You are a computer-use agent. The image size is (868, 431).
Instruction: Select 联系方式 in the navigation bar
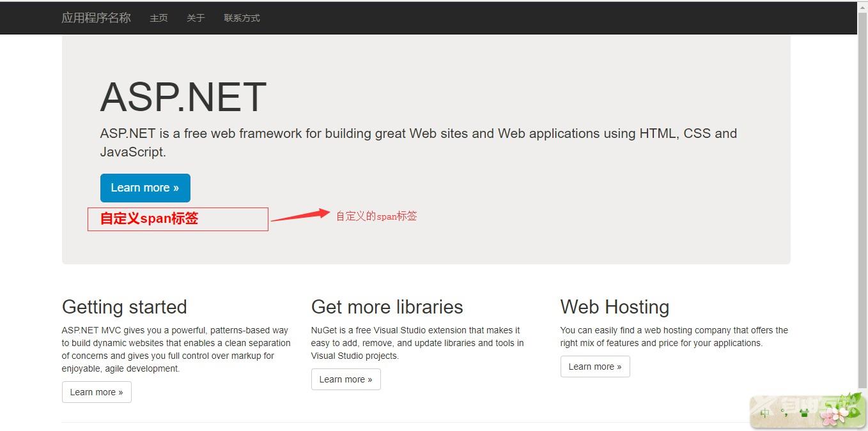pyautogui.click(x=242, y=18)
